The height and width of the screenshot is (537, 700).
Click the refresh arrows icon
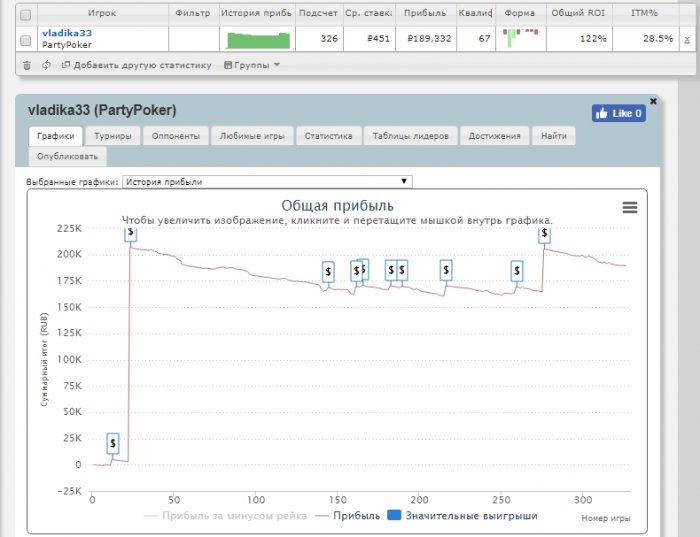coord(46,65)
